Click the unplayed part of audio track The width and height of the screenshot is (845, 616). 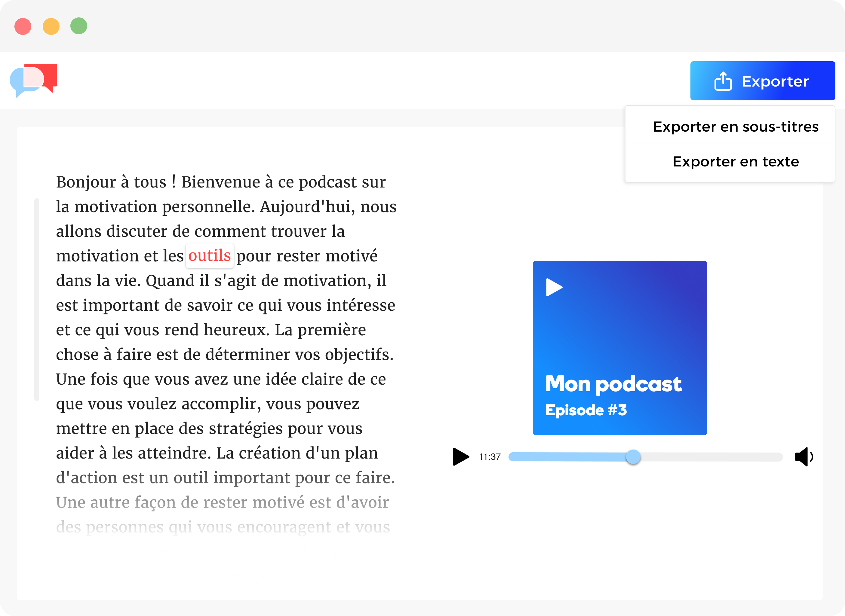711,457
